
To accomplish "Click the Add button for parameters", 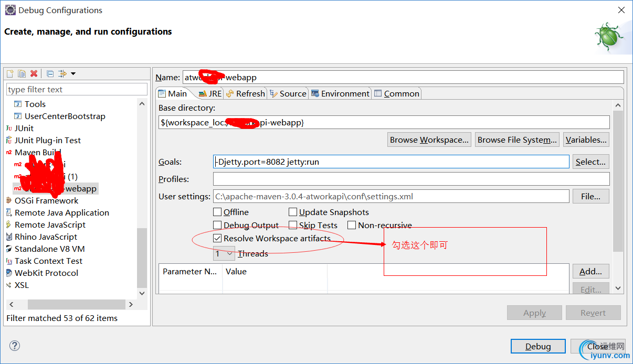I will coord(591,271).
